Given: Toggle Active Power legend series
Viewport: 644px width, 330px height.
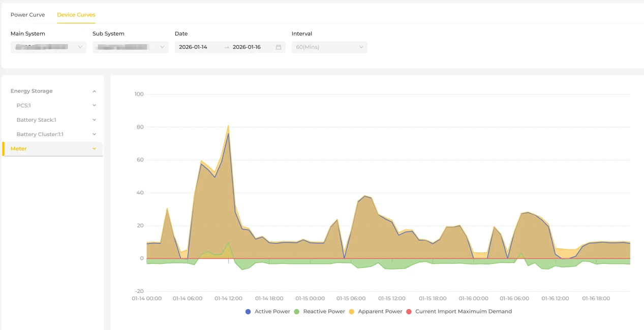Looking at the screenshot, I should [267, 312].
